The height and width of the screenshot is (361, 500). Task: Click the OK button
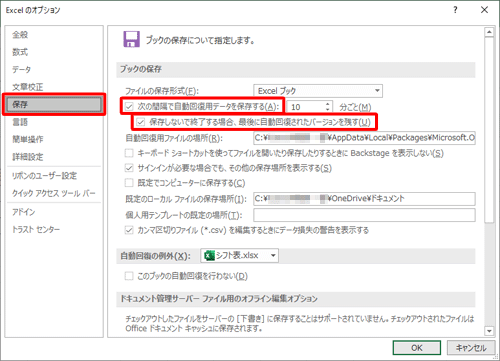pos(417,348)
